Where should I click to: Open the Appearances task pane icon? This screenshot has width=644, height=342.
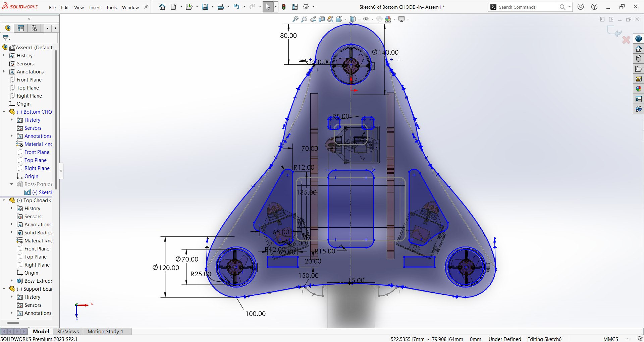coord(638,89)
